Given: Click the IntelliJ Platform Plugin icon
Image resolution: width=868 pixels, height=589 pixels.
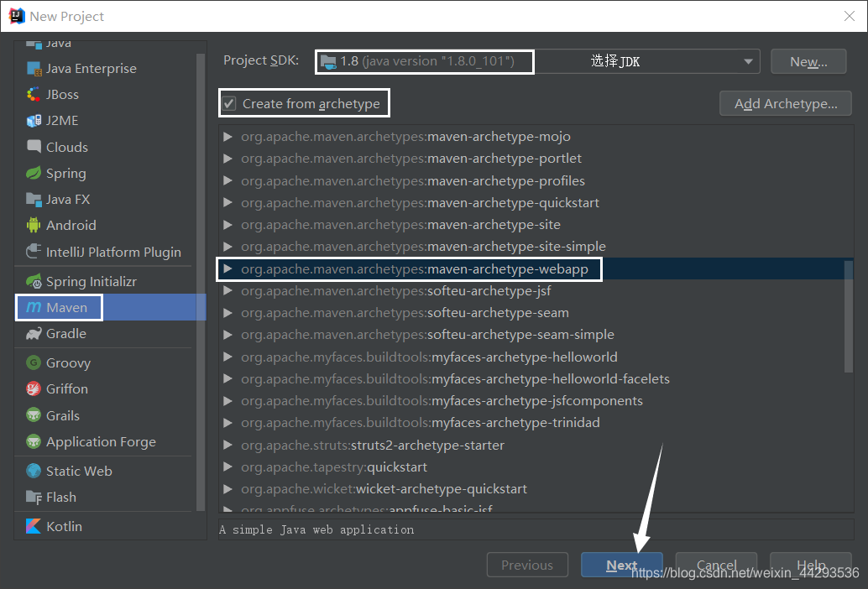Looking at the screenshot, I should [x=34, y=252].
